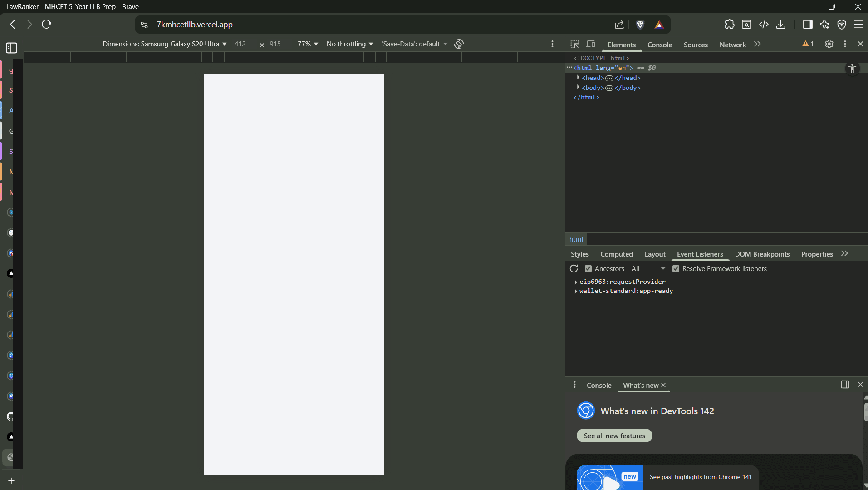This screenshot has height=490, width=868.
Task: Open the No throttling dropdown
Action: click(x=349, y=44)
